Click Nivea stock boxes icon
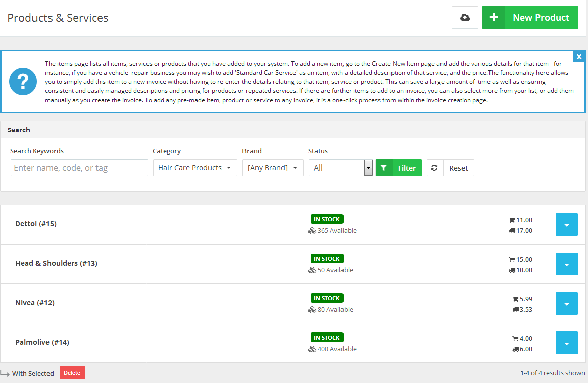 312,309
